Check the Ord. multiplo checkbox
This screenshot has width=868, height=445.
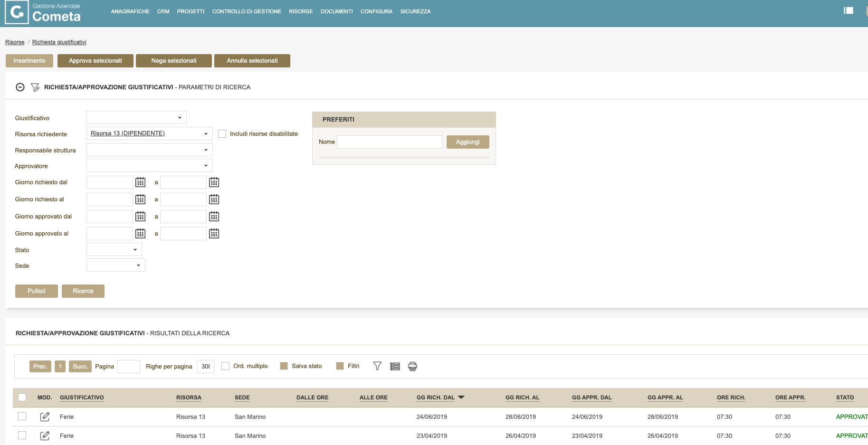[x=226, y=366]
